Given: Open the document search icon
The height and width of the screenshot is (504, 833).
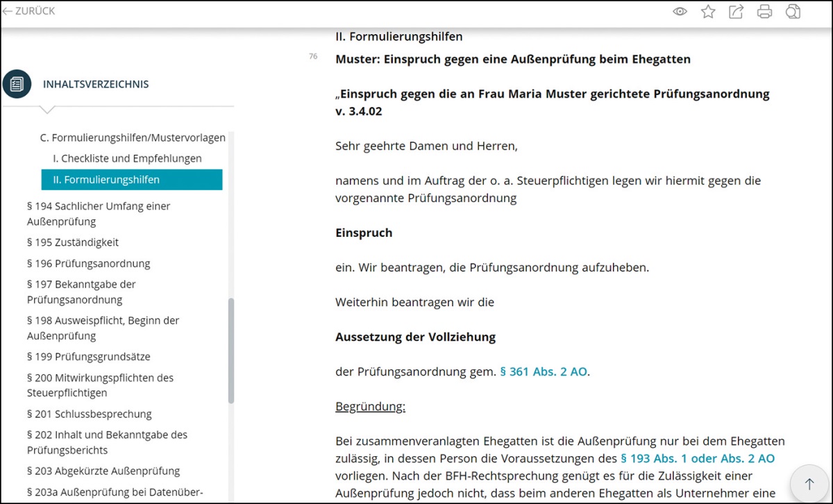Looking at the screenshot, I should coord(793,11).
